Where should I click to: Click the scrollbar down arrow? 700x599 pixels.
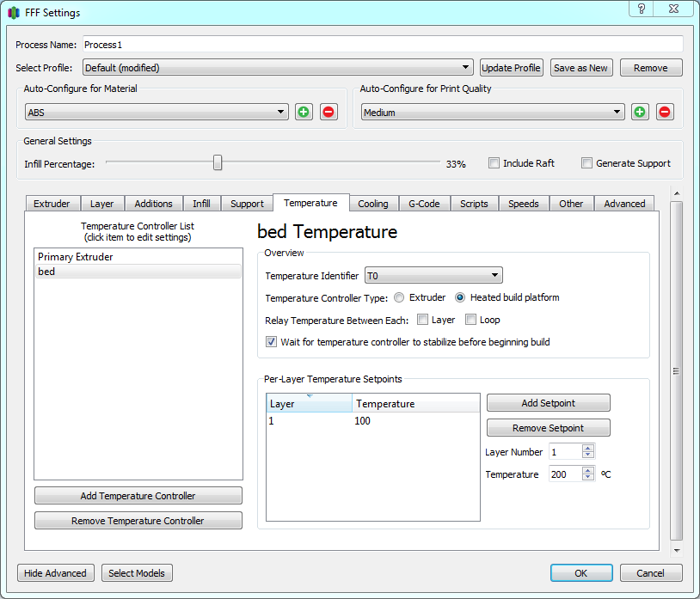[677, 550]
